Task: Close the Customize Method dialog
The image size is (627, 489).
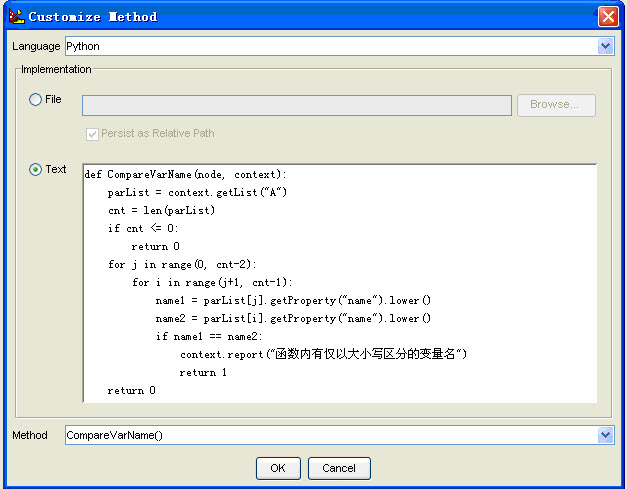Action: pos(608,17)
